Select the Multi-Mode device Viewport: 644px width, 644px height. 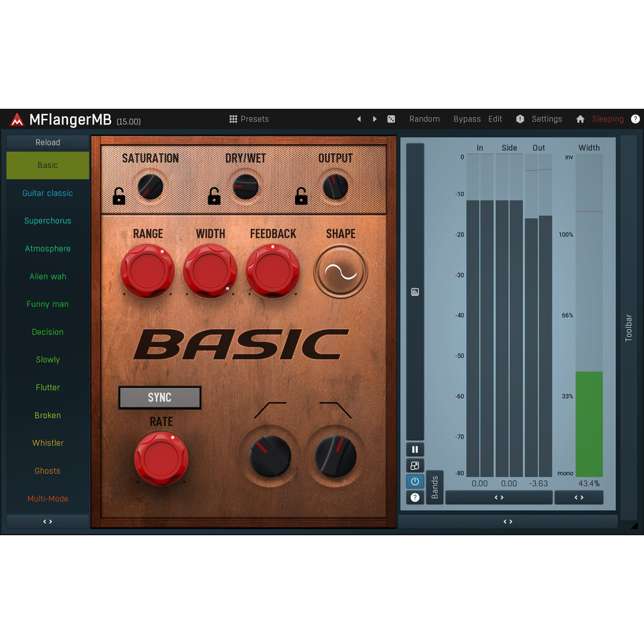click(x=48, y=499)
